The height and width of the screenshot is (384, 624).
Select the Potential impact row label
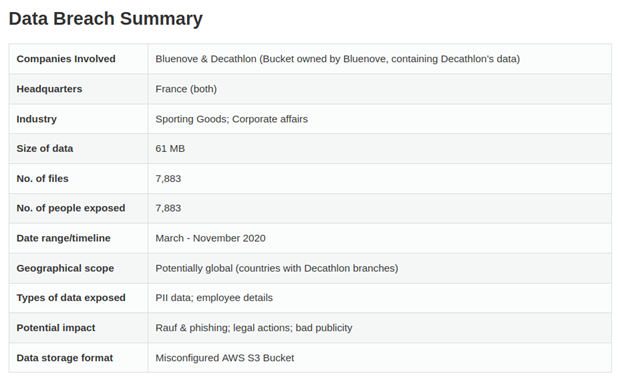tap(56, 328)
